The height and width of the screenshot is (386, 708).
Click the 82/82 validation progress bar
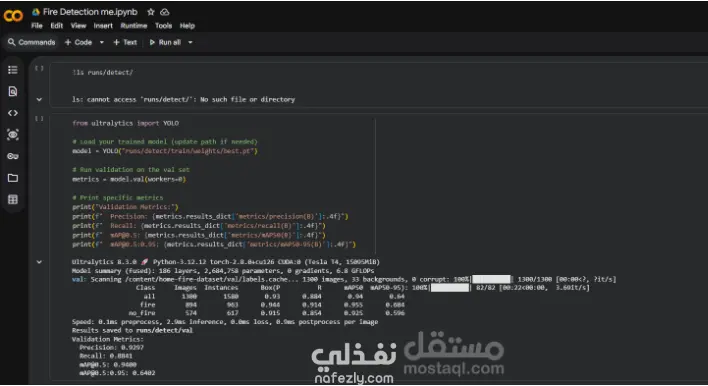[450, 288]
